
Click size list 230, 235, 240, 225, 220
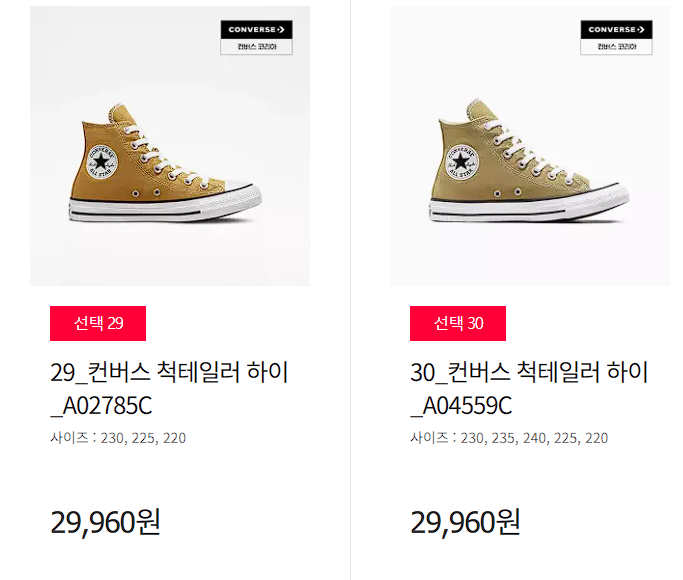click(x=534, y=438)
